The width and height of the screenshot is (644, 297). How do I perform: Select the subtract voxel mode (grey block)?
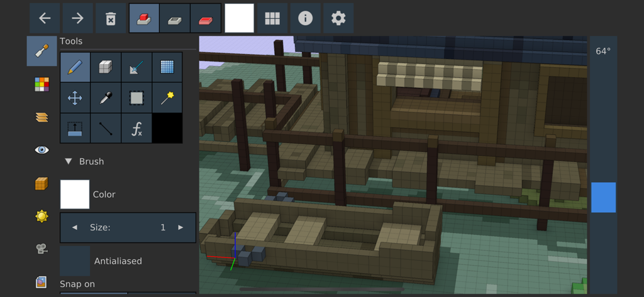click(x=175, y=18)
